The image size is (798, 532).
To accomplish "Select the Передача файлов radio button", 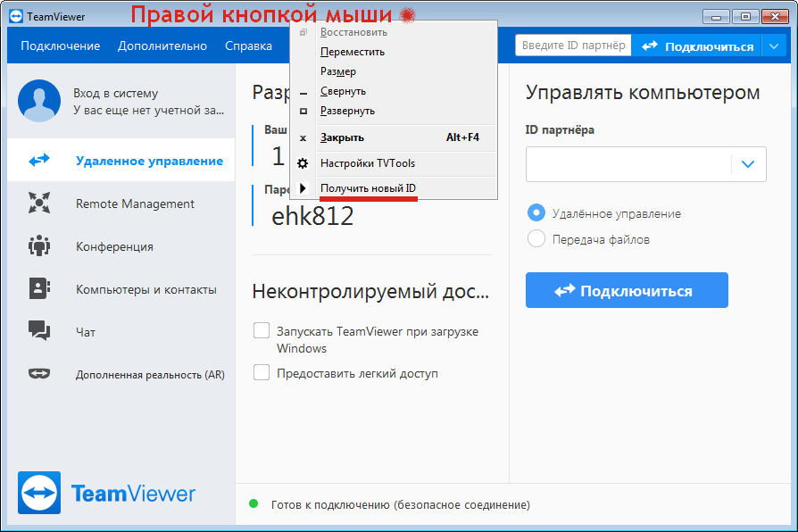I will 536,239.
